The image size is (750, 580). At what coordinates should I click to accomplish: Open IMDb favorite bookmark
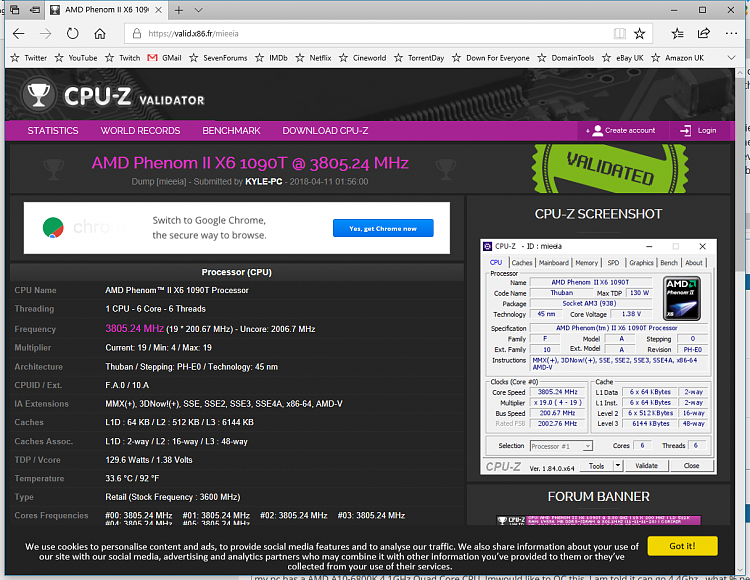pyautogui.click(x=272, y=58)
